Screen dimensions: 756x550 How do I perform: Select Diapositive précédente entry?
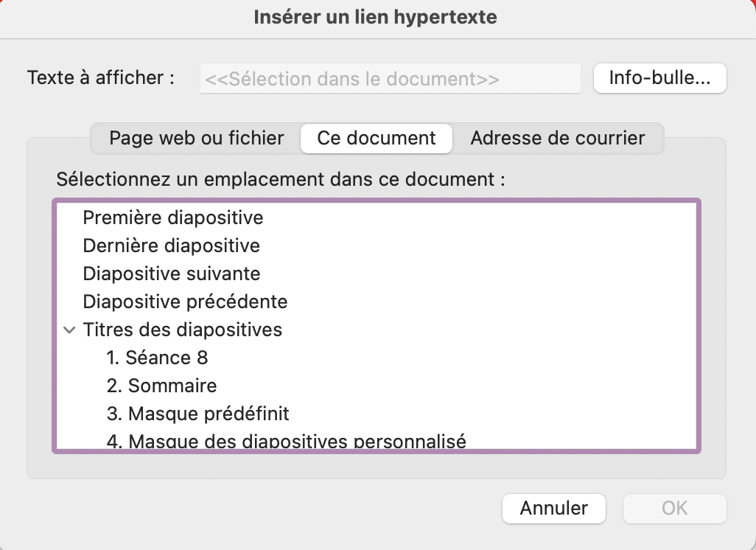click(377, 302)
